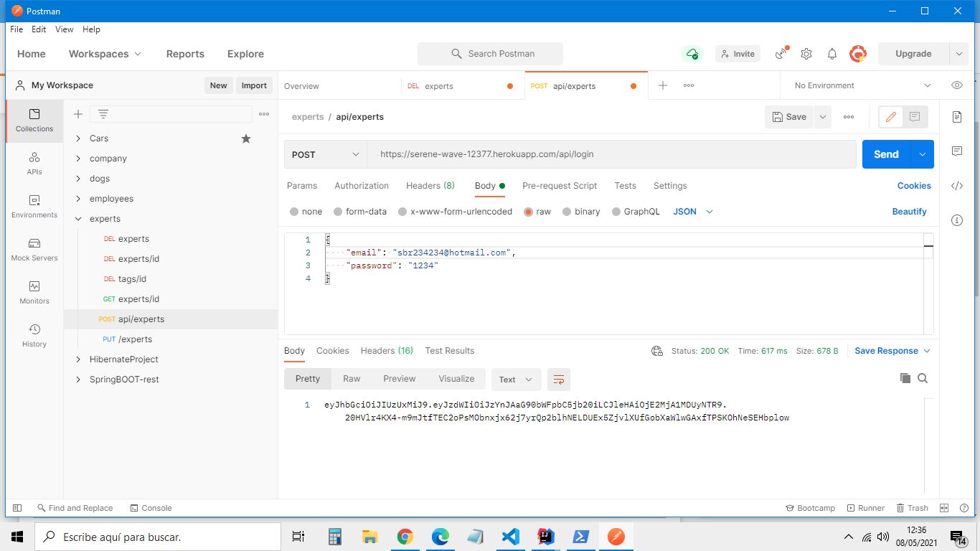Open the Upgrade dropdown arrow
Image resolution: width=980 pixels, height=551 pixels.
959,54
